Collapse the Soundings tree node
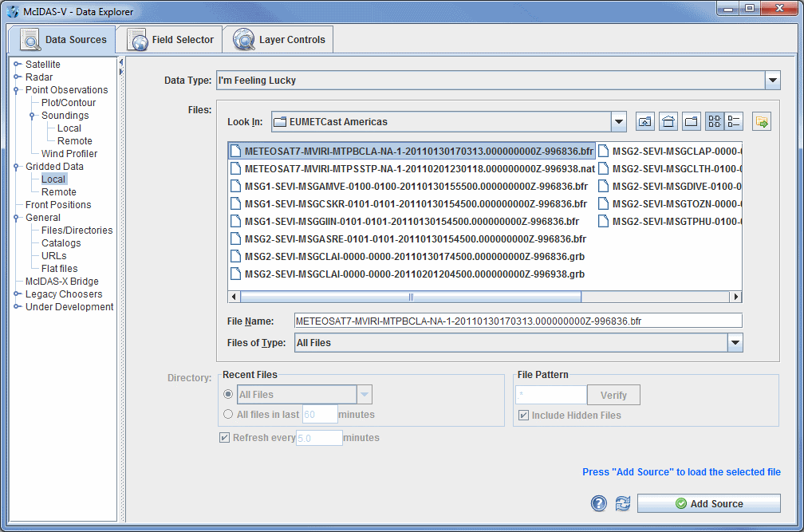Viewport: 804px width, 532px height. coord(32,116)
